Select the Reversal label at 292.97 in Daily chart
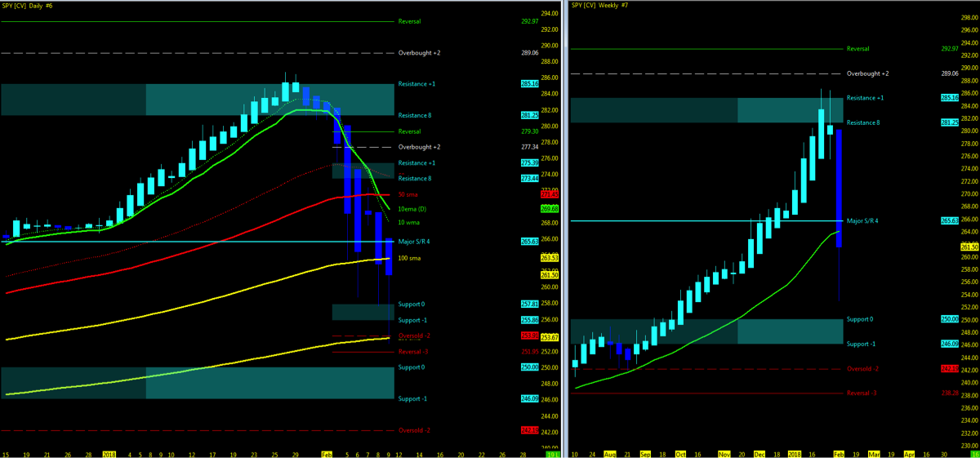Image resolution: width=980 pixels, height=458 pixels. [409, 21]
